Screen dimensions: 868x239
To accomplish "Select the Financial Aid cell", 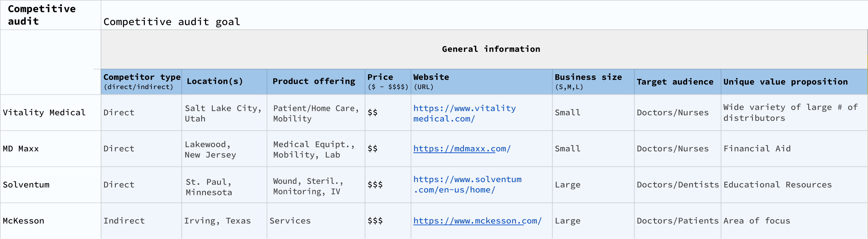I will (x=757, y=149).
